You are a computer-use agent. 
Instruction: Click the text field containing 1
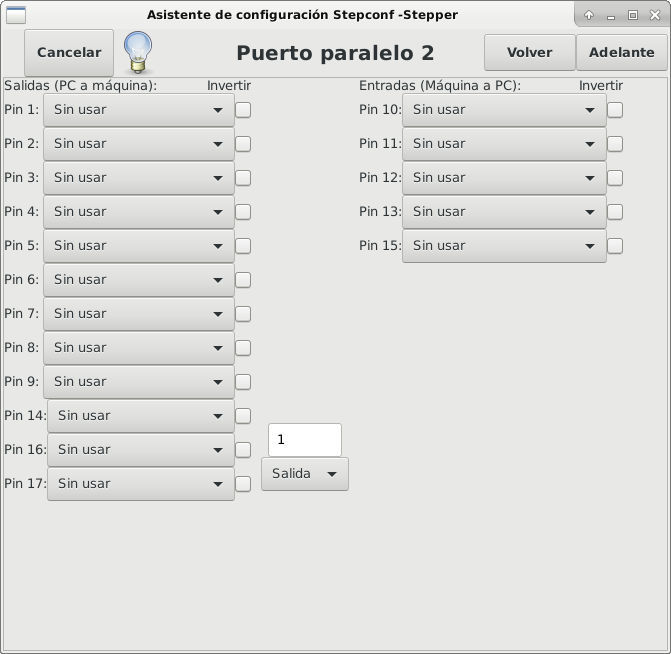[x=305, y=440]
